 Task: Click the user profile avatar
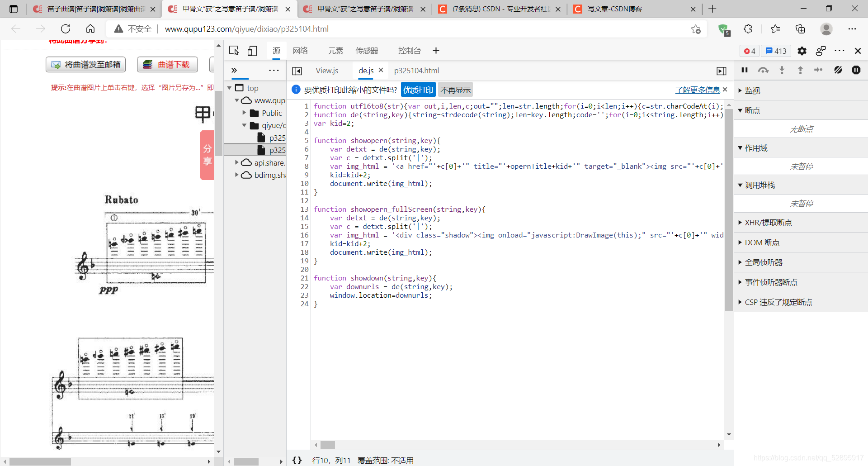click(x=826, y=29)
